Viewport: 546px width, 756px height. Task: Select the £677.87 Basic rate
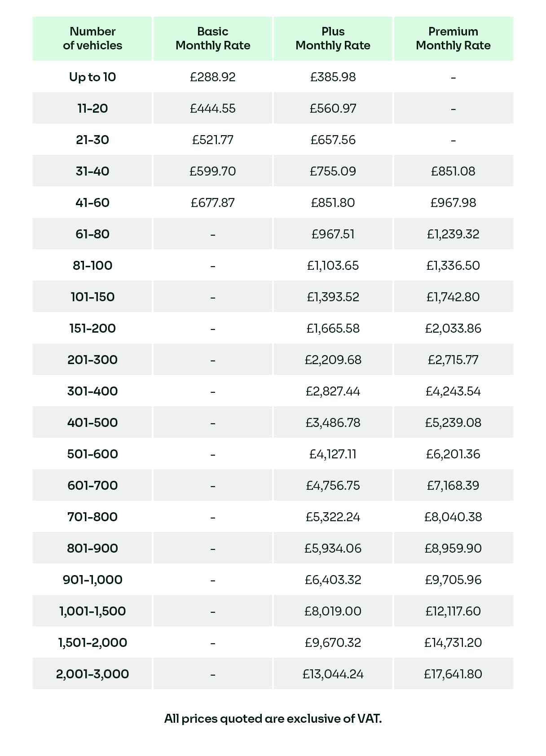point(213,203)
